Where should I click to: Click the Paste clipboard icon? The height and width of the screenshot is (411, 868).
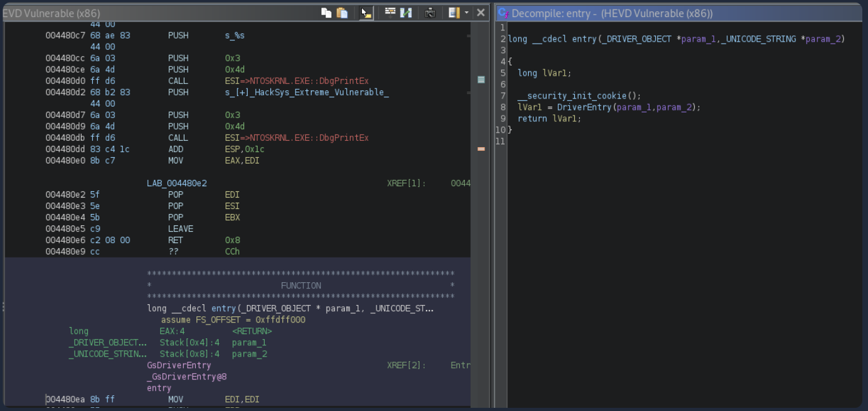[x=342, y=13]
